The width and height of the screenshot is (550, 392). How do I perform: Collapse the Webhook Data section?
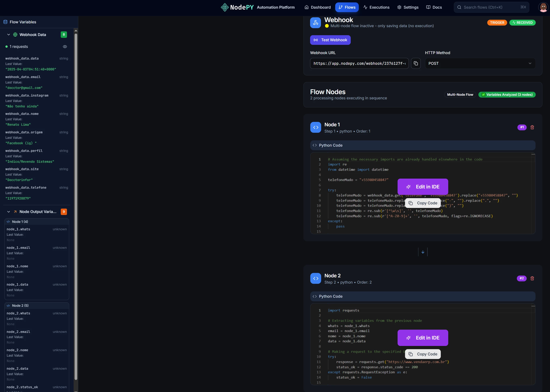coord(9,35)
